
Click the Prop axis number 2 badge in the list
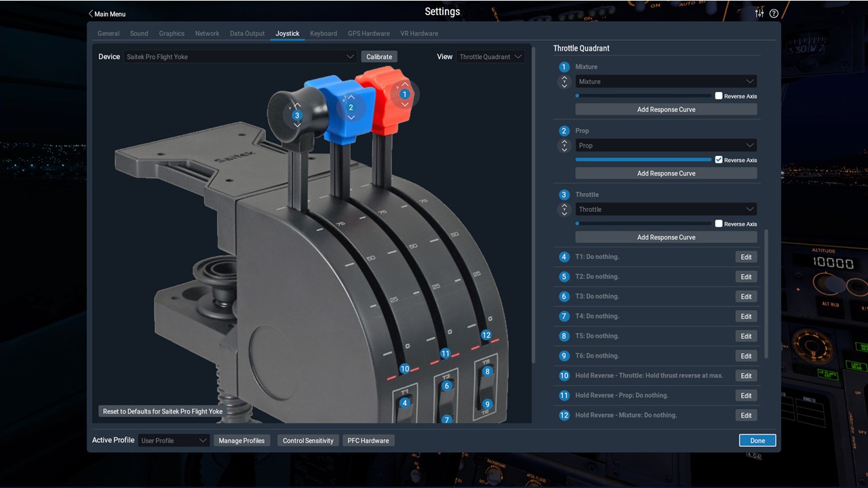564,131
